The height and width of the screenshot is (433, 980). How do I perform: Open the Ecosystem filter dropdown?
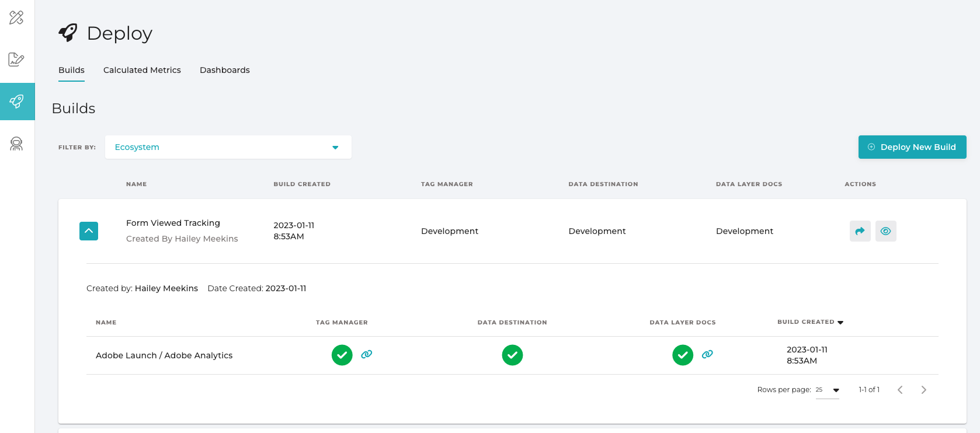click(x=228, y=147)
